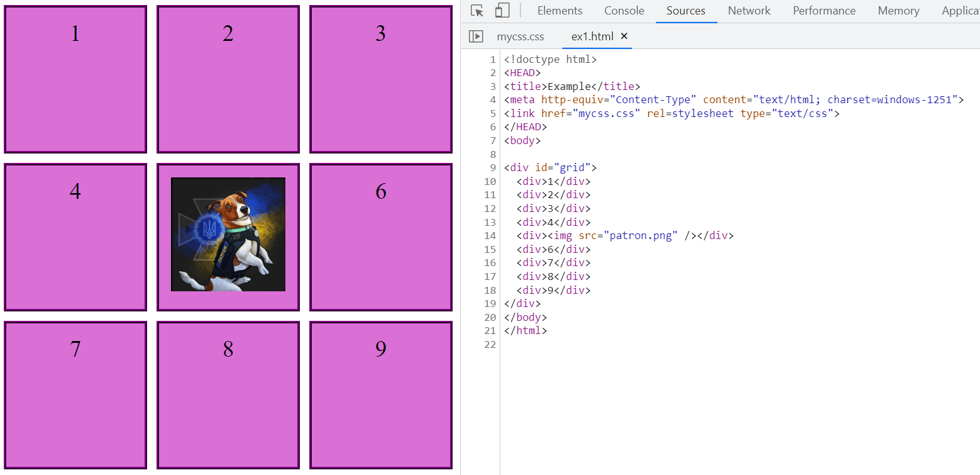Viewport: 980px width, 475px height.
Task: Click line number 14 in the gutter
Action: 490,236
